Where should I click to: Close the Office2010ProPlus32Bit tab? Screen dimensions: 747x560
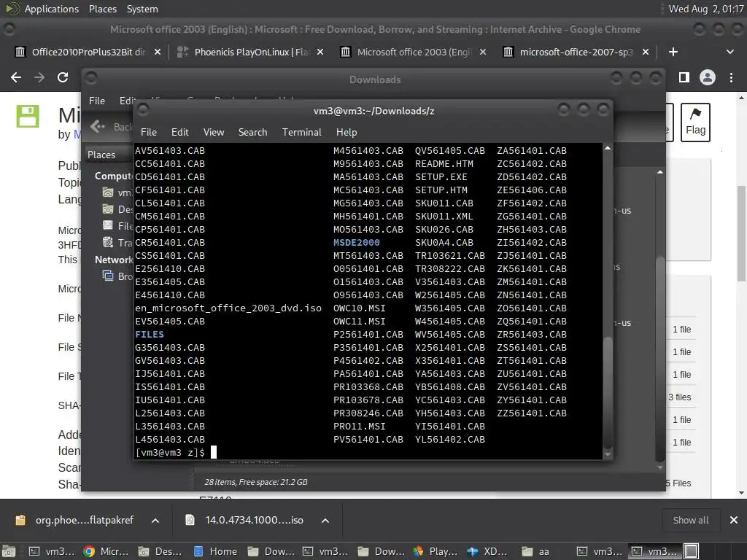pyautogui.click(x=158, y=52)
